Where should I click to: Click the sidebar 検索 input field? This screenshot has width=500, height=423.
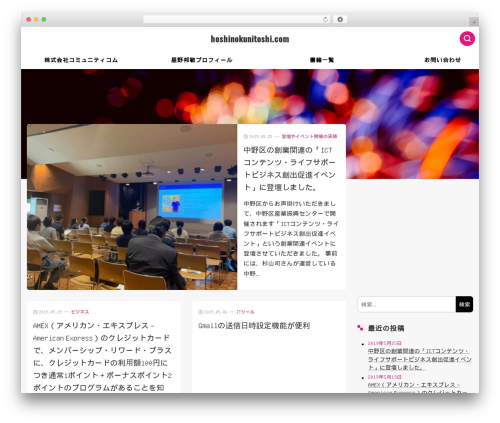[x=406, y=304]
